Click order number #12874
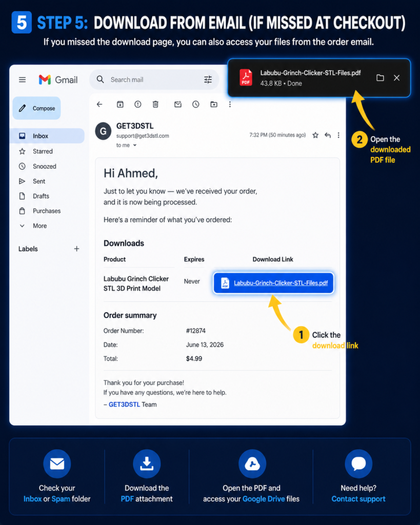 click(195, 331)
